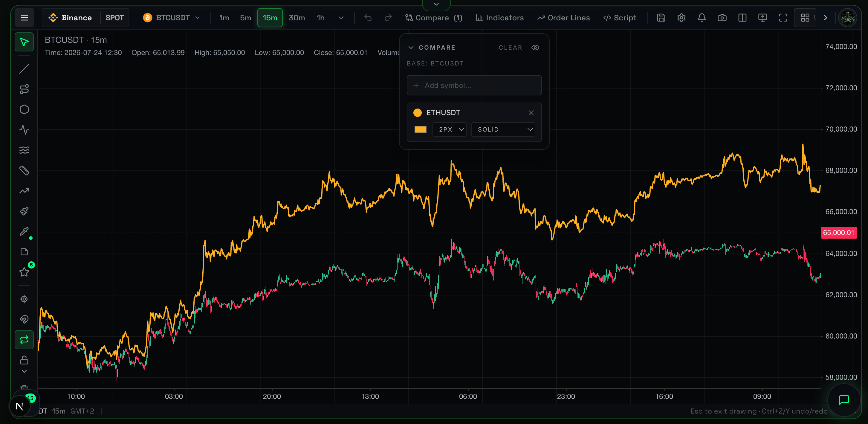
Task: Open the screen share monitor icon
Action: click(x=763, y=18)
